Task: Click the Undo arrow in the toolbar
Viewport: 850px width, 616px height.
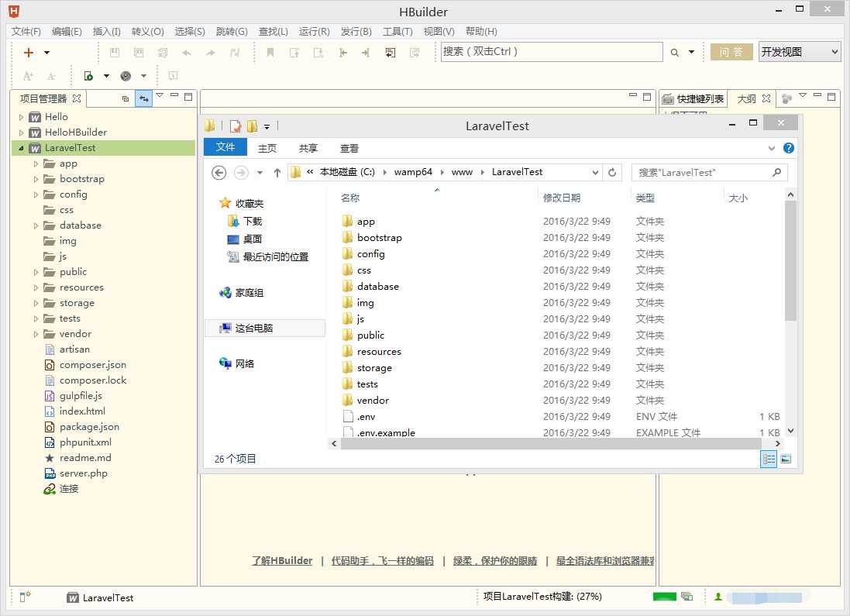Action: [187, 53]
